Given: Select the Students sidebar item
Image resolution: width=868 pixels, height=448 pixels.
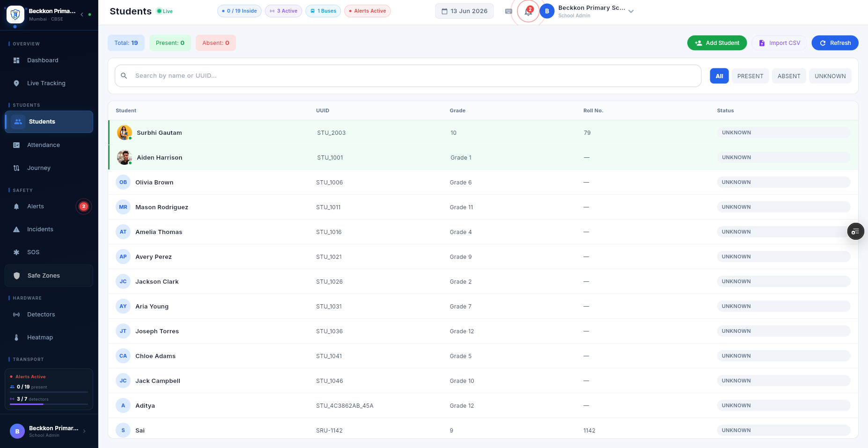Looking at the screenshot, I should pyautogui.click(x=49, y=122).
